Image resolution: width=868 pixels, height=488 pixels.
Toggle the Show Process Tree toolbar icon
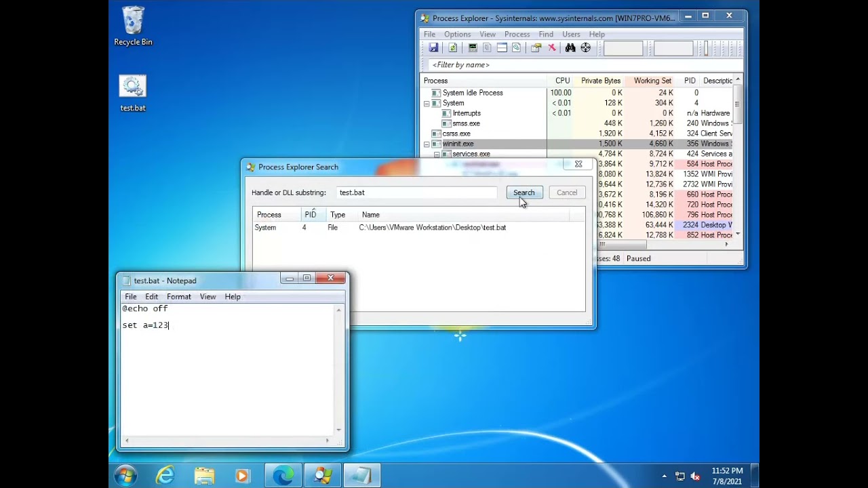pos(487,47)
